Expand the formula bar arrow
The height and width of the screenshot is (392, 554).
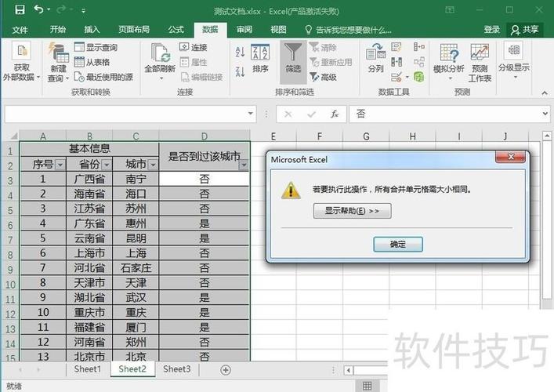(x=545, y=114)
